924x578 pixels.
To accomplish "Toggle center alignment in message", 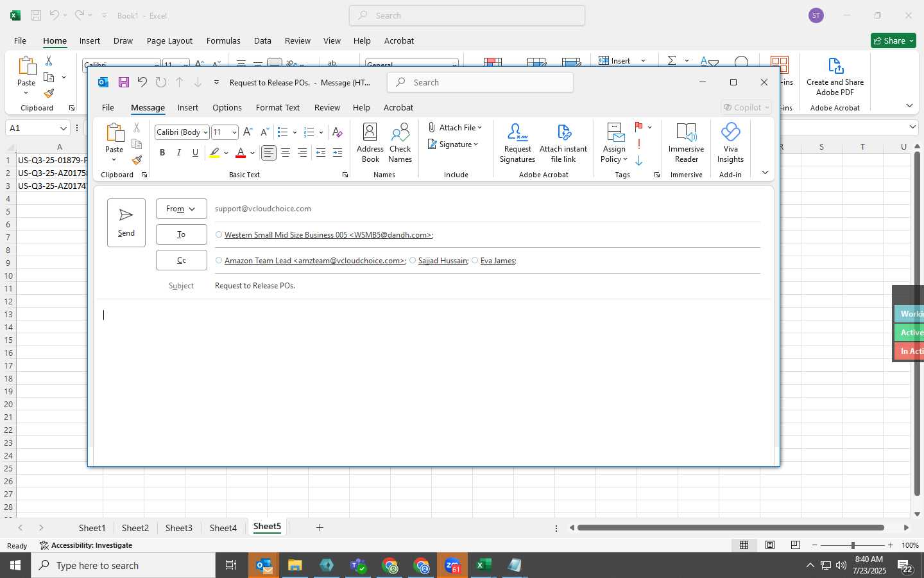I will [286, 153].
